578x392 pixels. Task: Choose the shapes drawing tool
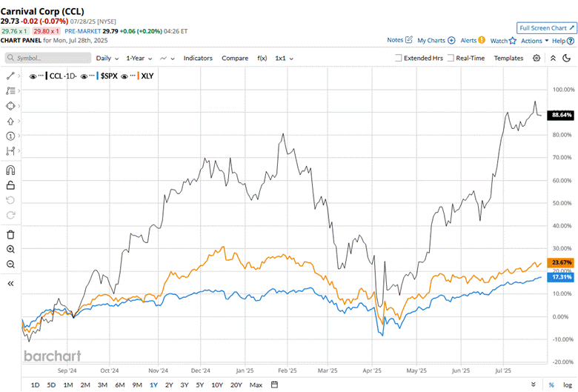click(10, 106)
